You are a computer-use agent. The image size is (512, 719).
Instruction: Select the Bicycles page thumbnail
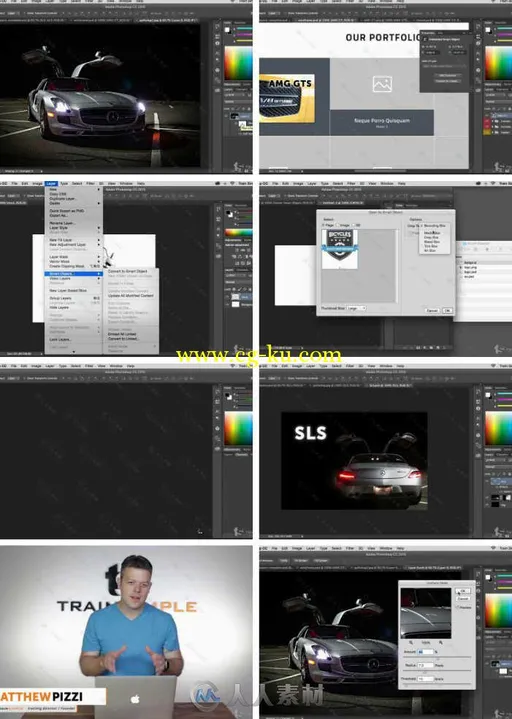[x=340, y=248]
